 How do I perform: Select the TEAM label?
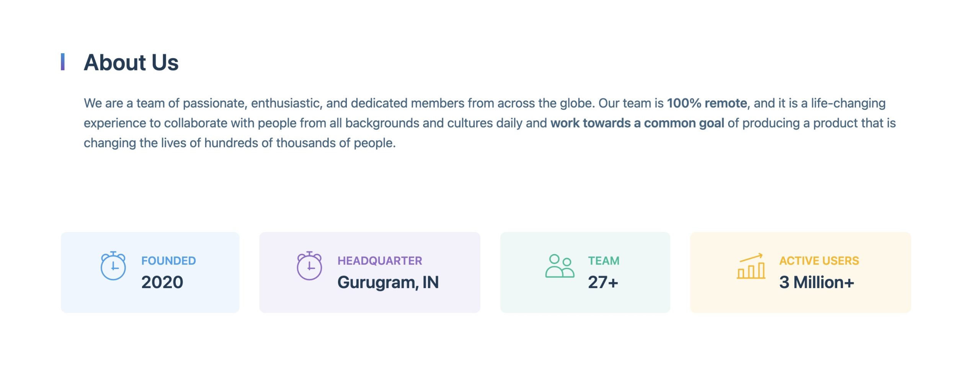[604, 261]
